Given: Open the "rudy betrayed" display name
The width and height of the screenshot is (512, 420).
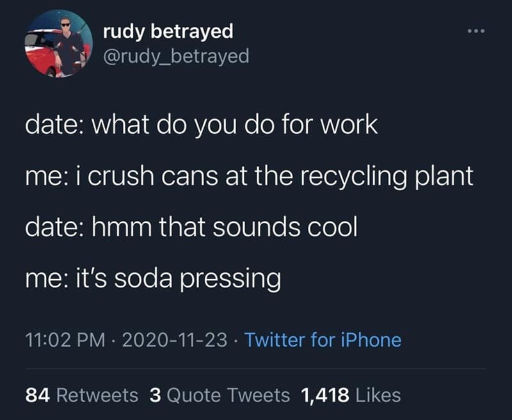Looking at the screenshot, I should click(168, 30).
